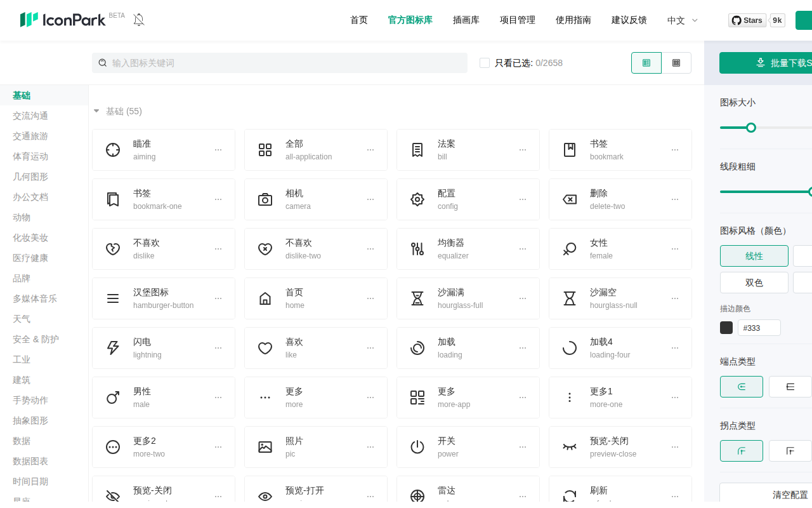Click the equalizer sliders icon
The image size is (812, 508).
click(x=417, y=249)
